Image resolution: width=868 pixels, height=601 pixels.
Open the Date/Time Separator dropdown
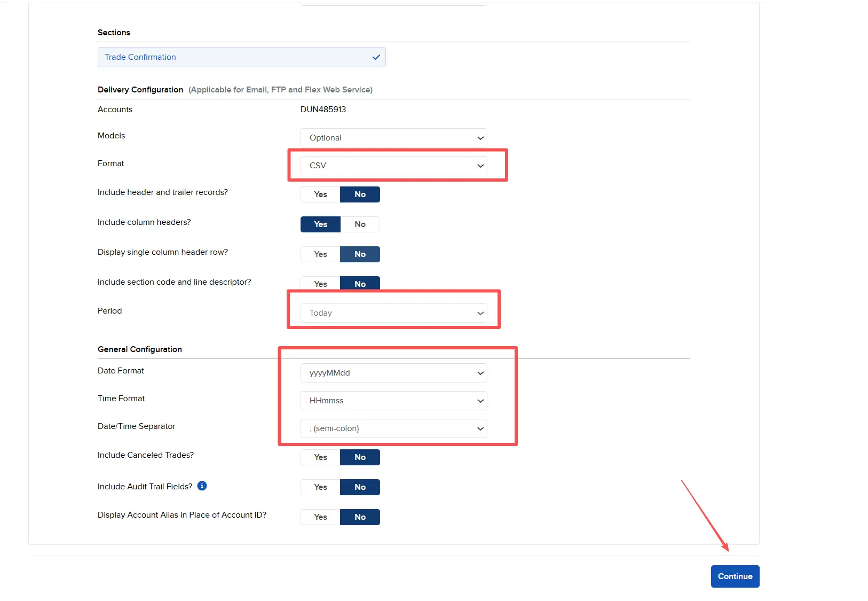(393, 428)
